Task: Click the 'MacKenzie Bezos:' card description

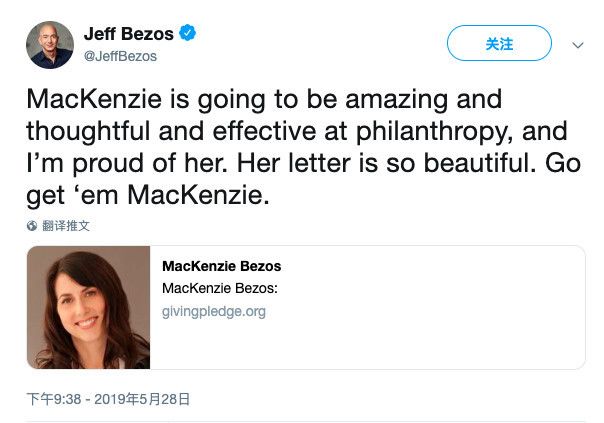Action: click(220, 288)
